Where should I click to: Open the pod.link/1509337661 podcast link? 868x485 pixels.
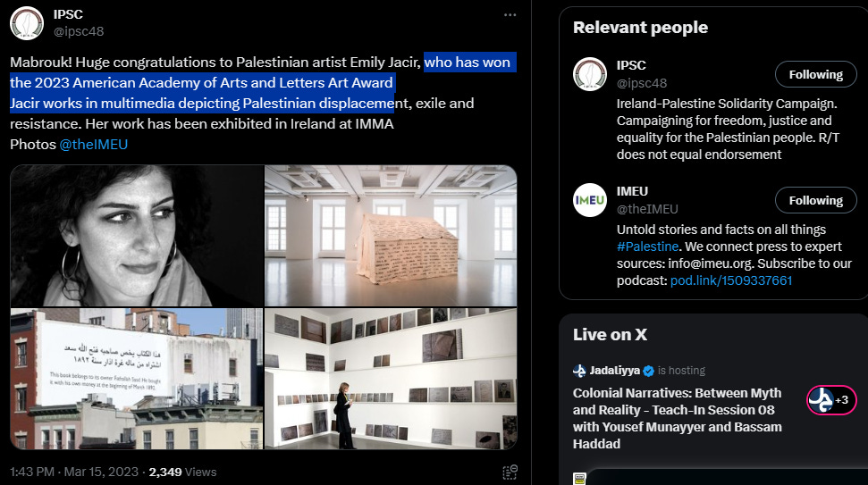point(730,280)
